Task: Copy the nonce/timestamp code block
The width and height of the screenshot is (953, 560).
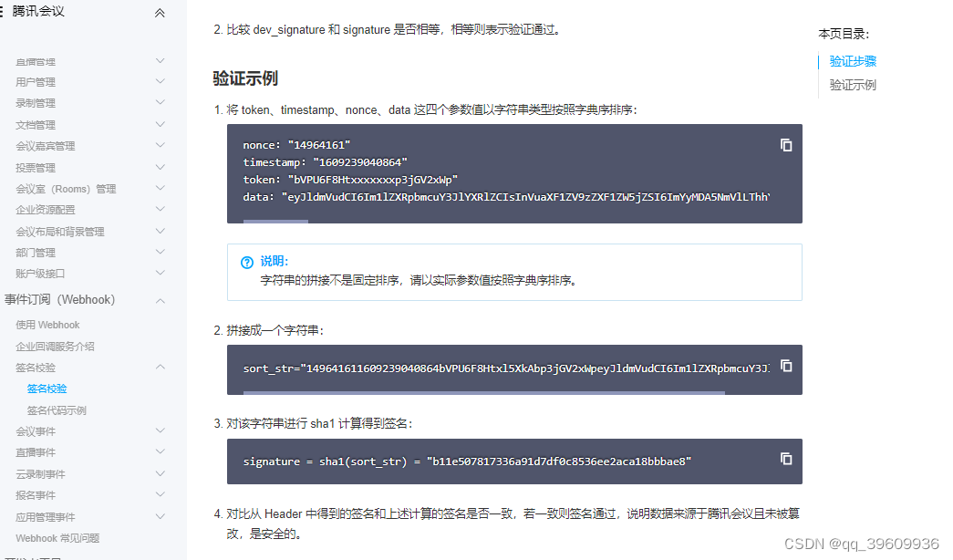Action: (786, 145)
